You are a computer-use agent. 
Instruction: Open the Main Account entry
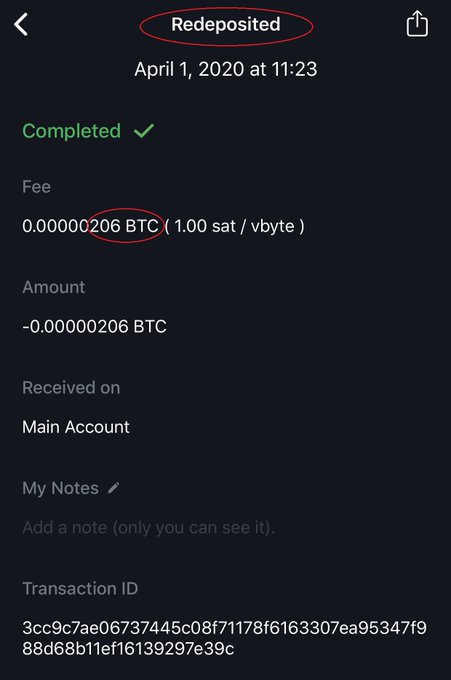(76, 427)
